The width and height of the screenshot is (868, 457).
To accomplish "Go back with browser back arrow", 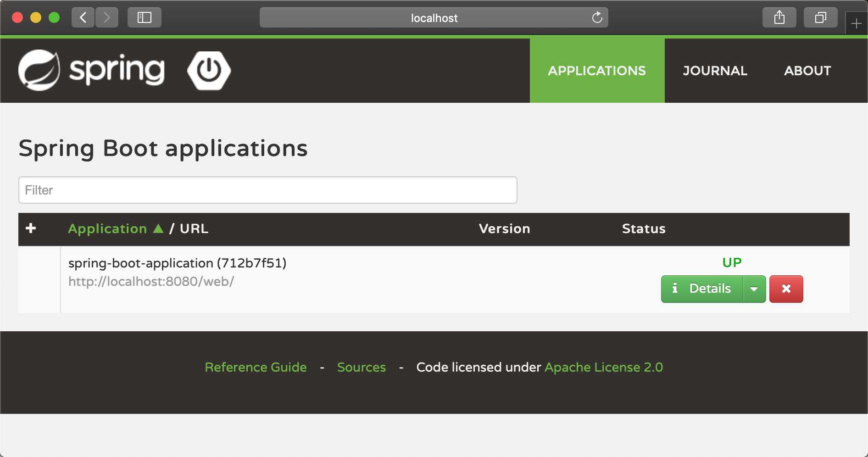I will (x=83, y=17).
